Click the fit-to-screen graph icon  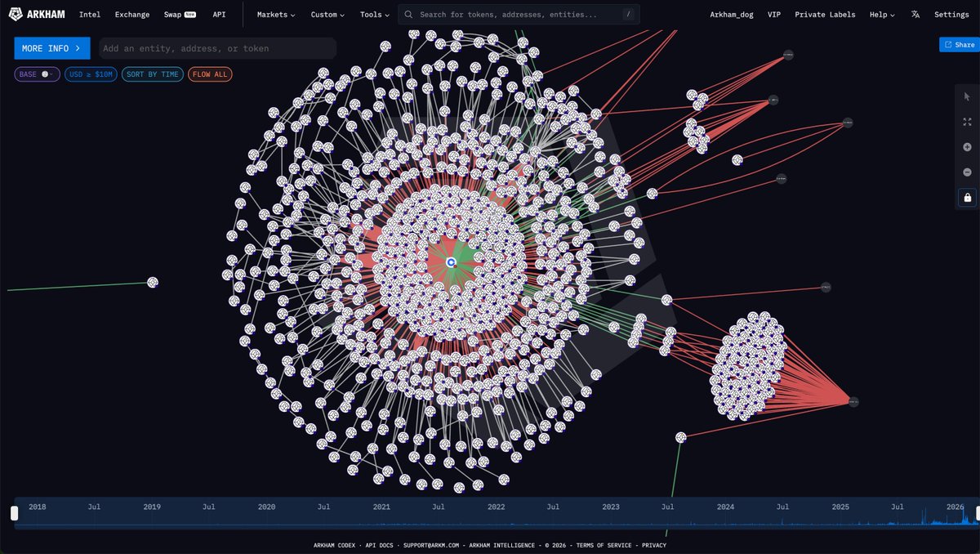(967, 122)
